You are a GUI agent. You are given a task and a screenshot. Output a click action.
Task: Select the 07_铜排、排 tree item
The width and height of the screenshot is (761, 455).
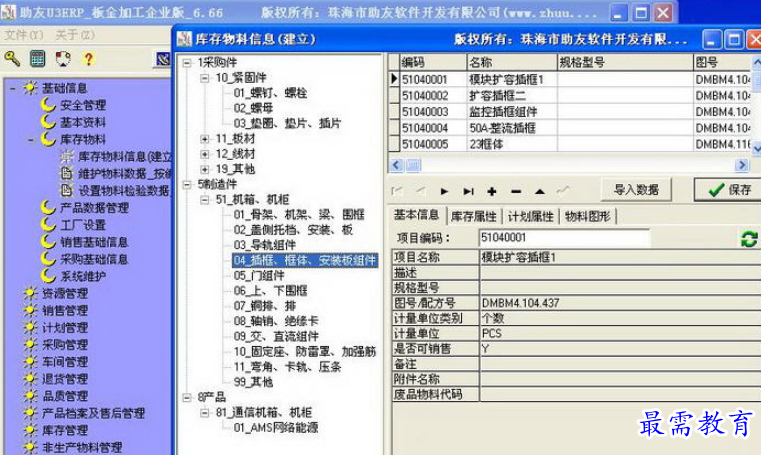pyautogui.click(x=265, y=306)
